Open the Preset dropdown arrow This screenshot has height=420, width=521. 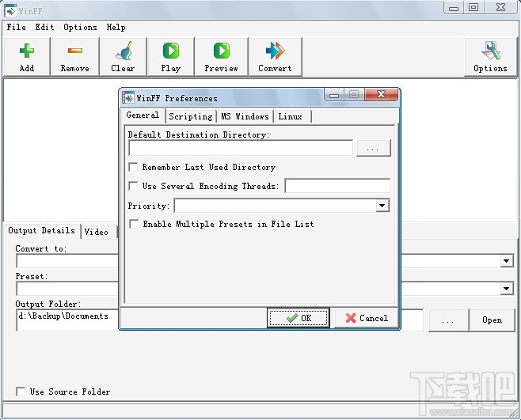[x=506, y=289]
